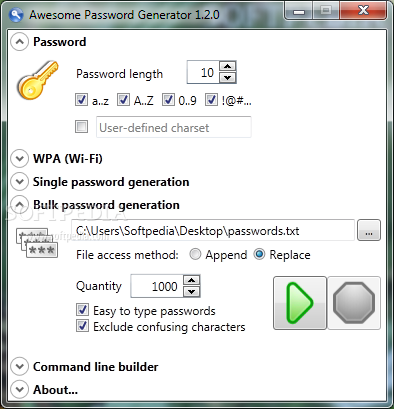Select the Replace file access option
The image size is (394, 409).
tap(259, 254)
